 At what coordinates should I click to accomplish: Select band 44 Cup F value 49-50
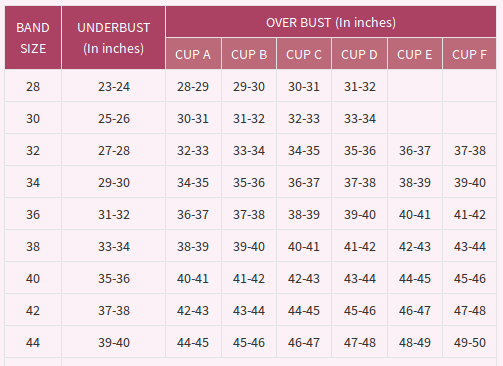click(470, 343)
